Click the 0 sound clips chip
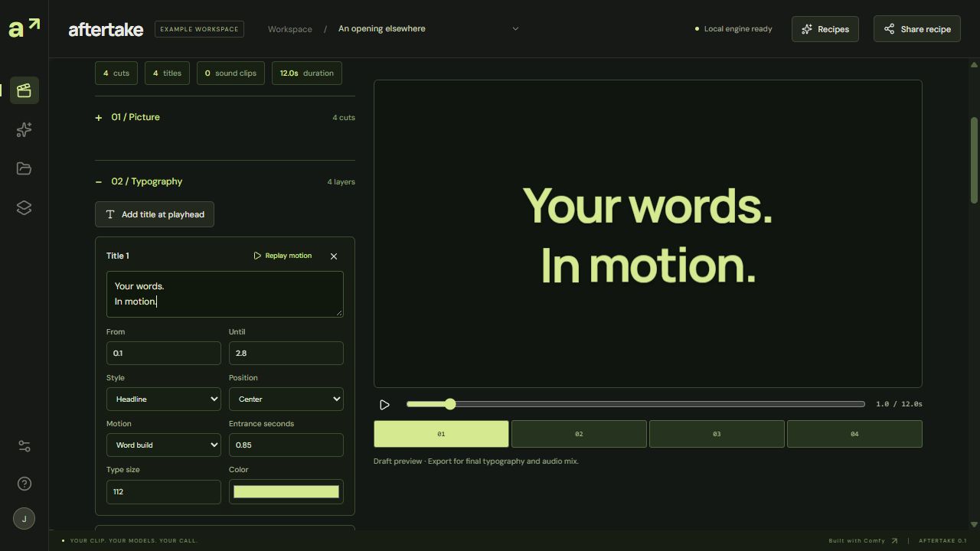Viewport: 980px width, 551px height. 230,73
